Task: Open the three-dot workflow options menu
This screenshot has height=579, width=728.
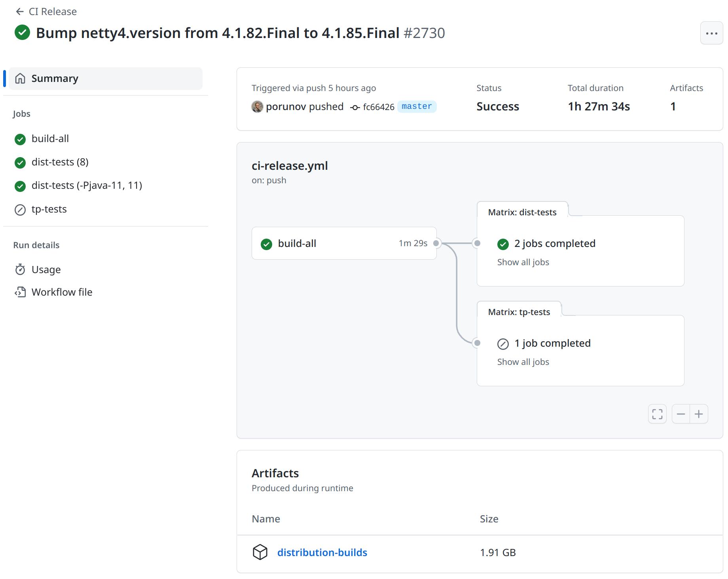Action: point(711,33)
